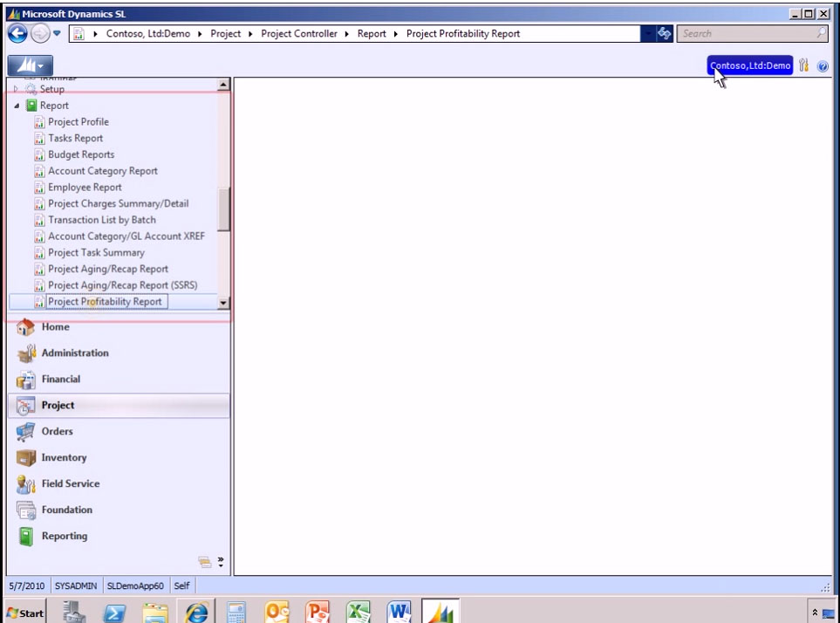Open Employee Report
This screenshot has width=840, height=623.
pos(85,188)
